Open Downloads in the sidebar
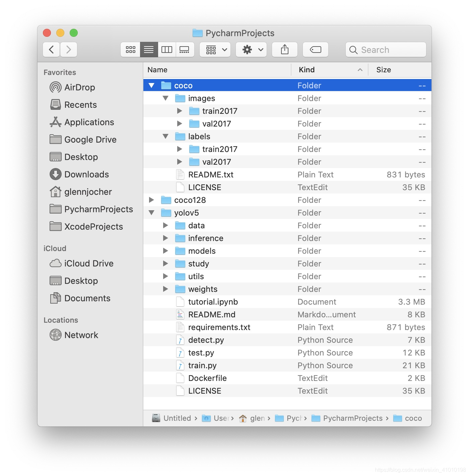Viewport: 469px width, 476px height. [79, 174]
